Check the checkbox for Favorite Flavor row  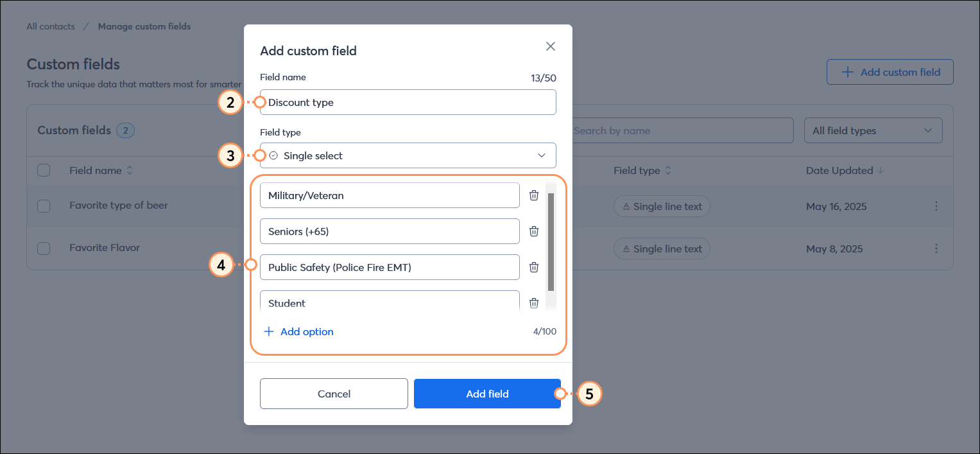(x=44, y=249)
